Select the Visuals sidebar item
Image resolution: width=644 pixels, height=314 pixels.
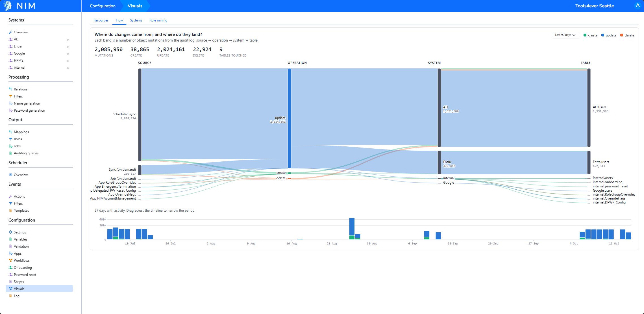click(x=39, y=289)
